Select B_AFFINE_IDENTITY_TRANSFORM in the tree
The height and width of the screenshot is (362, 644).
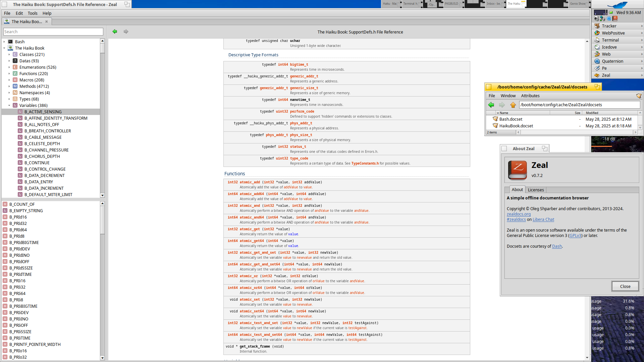[x=56, y=118]
